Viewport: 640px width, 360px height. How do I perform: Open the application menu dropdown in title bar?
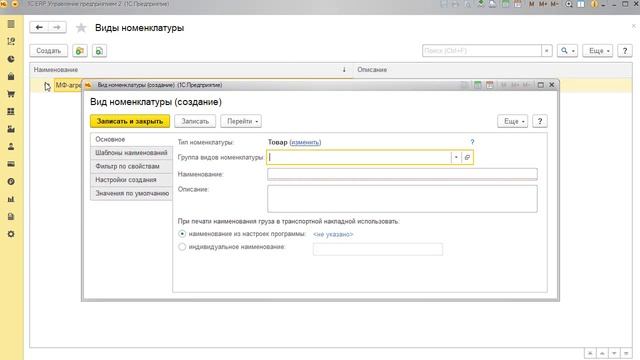[15, 4]
